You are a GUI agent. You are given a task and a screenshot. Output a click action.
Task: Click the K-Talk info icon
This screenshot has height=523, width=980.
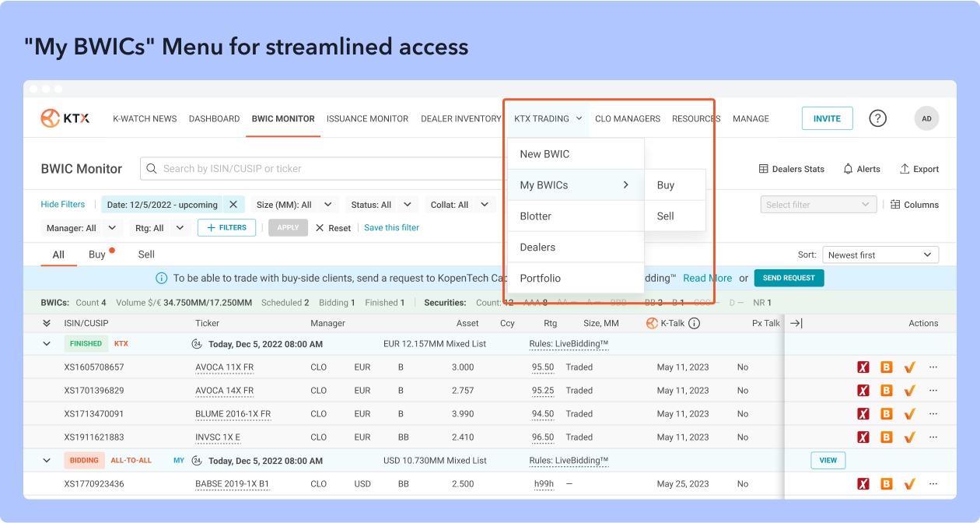pos(695,323)
